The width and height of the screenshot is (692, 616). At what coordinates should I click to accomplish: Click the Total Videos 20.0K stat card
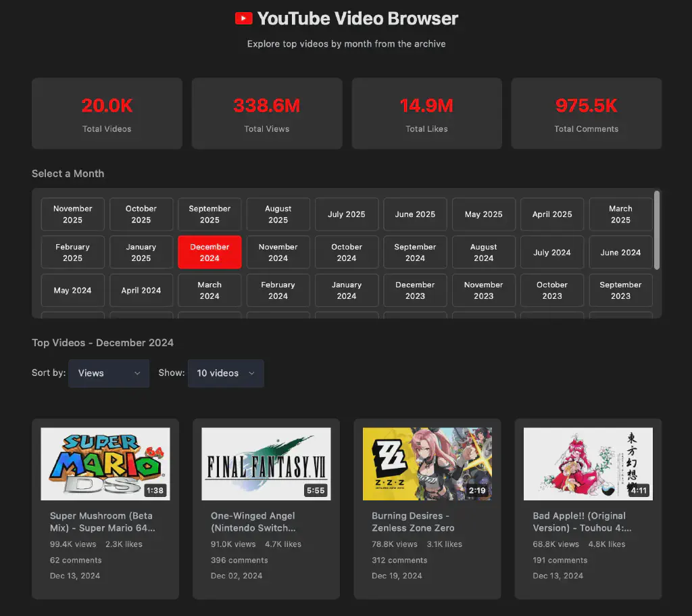(x=106, y=113)
